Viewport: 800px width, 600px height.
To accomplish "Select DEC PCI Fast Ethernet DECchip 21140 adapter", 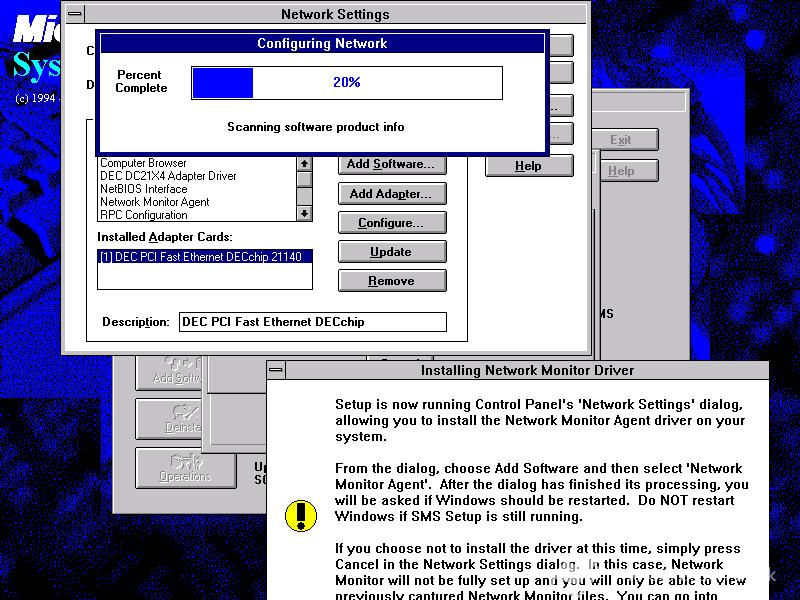I will click(205, 257).
